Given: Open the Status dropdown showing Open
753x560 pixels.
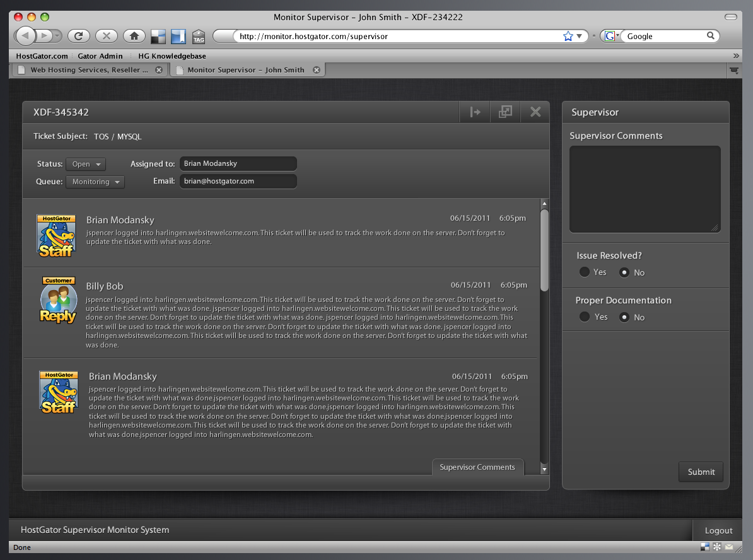Looking at the screenshot, I should click(86, 164).
